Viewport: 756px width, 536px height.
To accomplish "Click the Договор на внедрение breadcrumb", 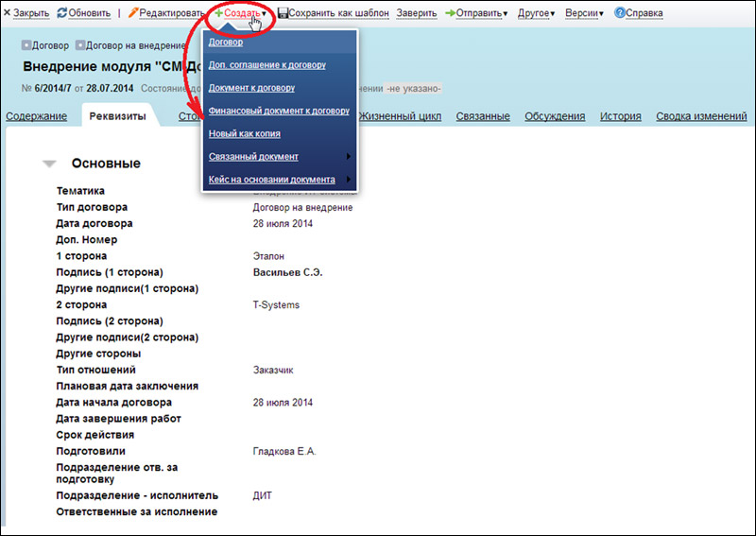I will tap(135, 45).
